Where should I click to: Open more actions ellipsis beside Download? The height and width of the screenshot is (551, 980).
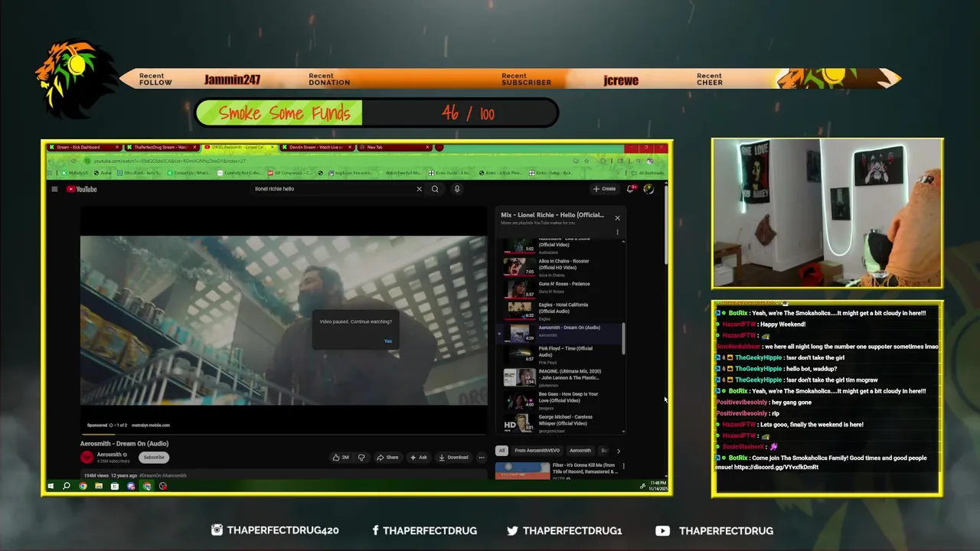(481, 458)
